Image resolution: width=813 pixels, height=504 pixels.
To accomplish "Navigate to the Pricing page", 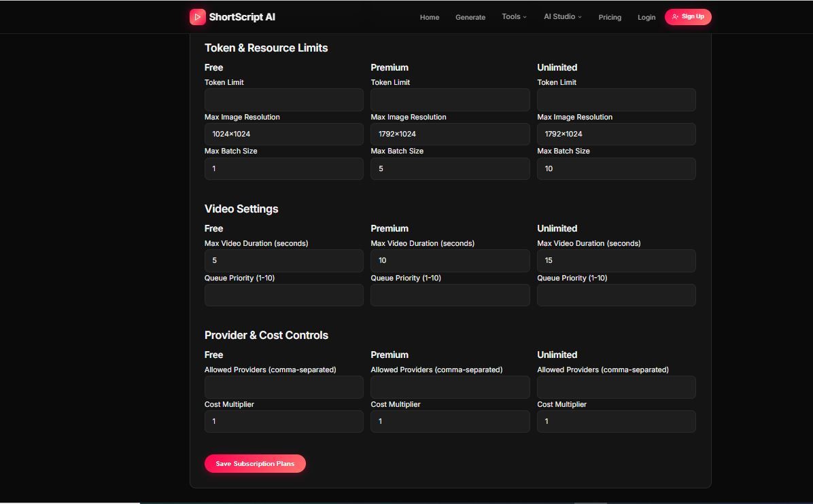I will (610, 18).
